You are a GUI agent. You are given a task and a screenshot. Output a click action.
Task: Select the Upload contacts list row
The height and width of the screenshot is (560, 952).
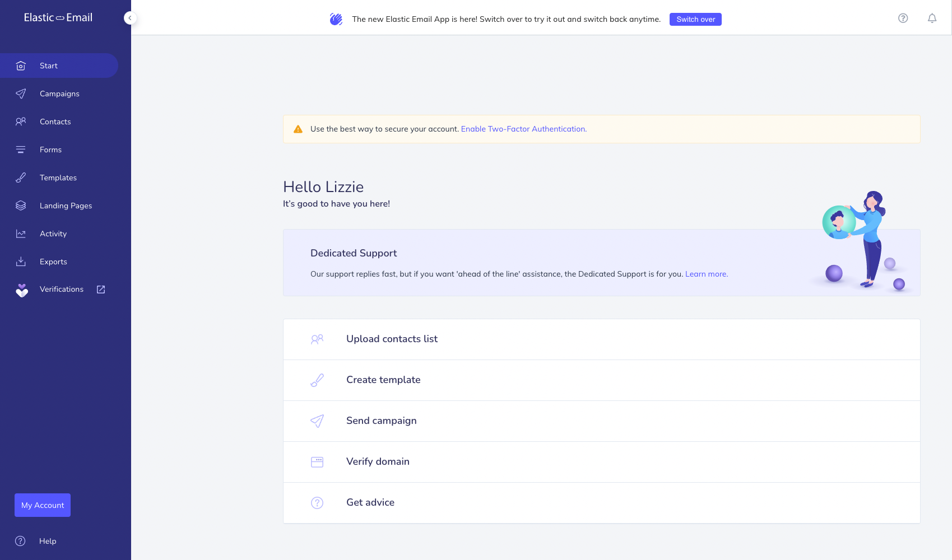pos(392,339)
